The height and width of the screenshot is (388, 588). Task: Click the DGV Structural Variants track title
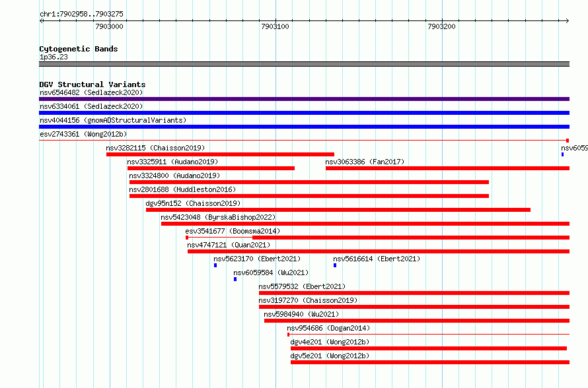pyautogui.click(x=92, y=84)
